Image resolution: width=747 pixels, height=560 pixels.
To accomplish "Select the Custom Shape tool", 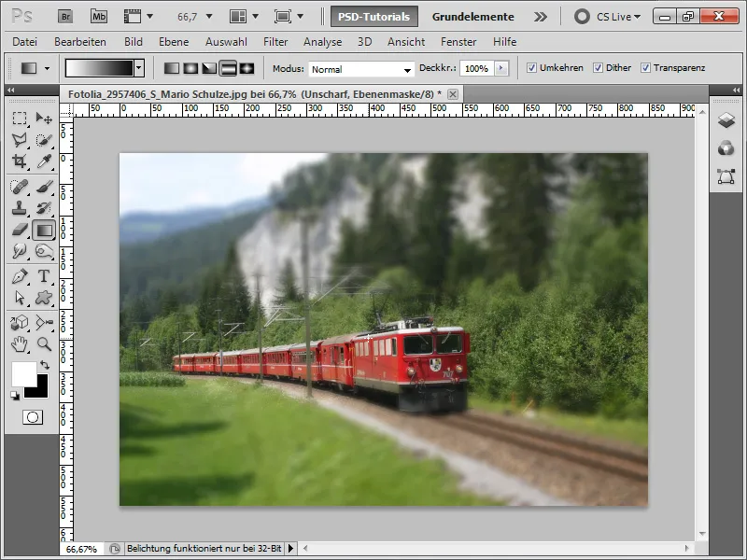I will coord(44,298).
